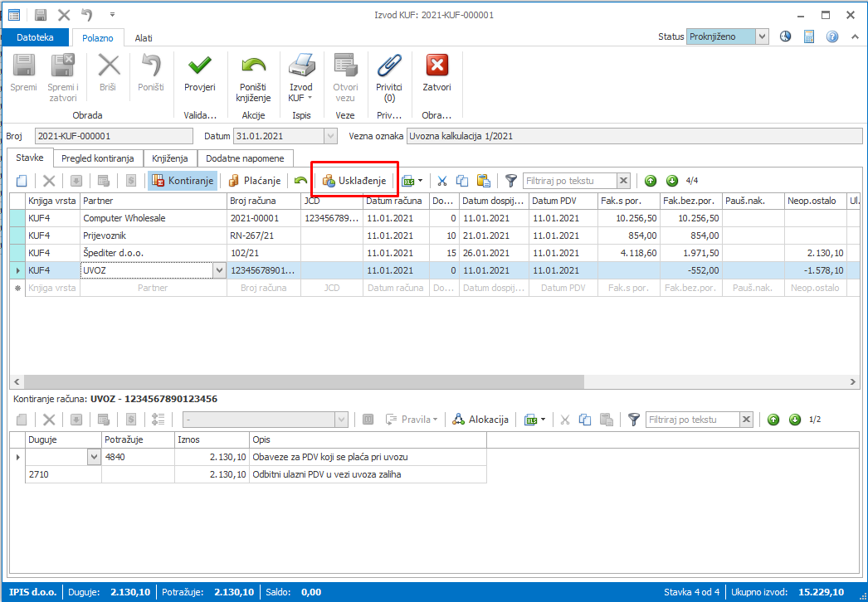868x602 pixels.
Task: Open the Status Proknjiženo dropdown
Action: (x=763, y=37)
